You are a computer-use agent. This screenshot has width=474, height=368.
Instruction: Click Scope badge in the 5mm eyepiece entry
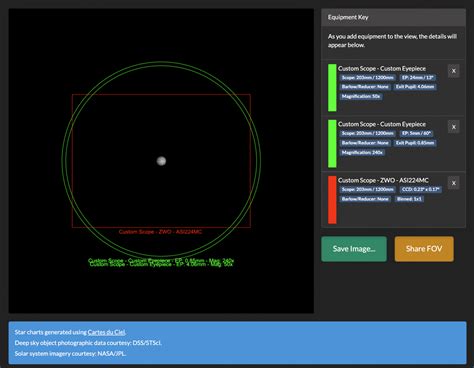[368, 133]
